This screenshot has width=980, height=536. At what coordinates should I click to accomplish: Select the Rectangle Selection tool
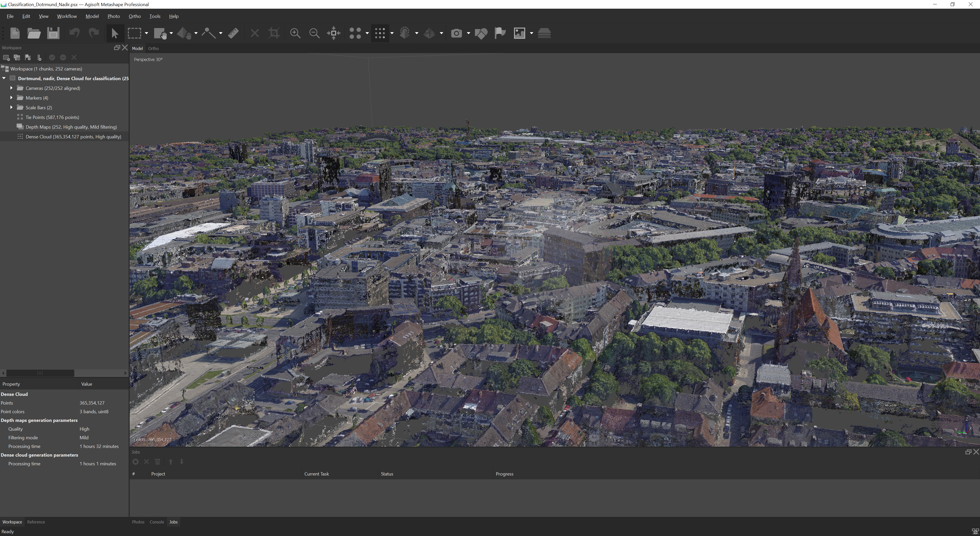pyautogui.click(x=134, y=33)
